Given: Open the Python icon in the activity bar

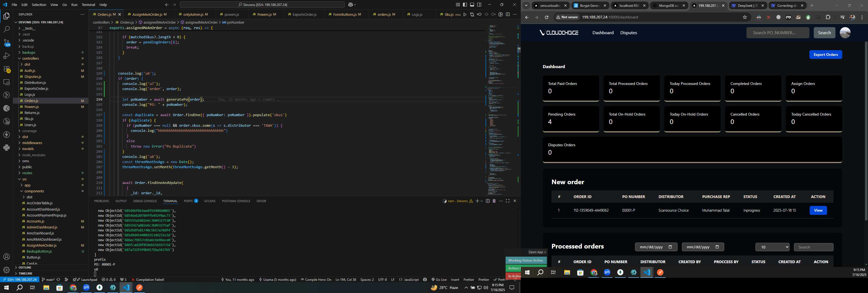Looking at the screenshot, I should click(7, 148).
